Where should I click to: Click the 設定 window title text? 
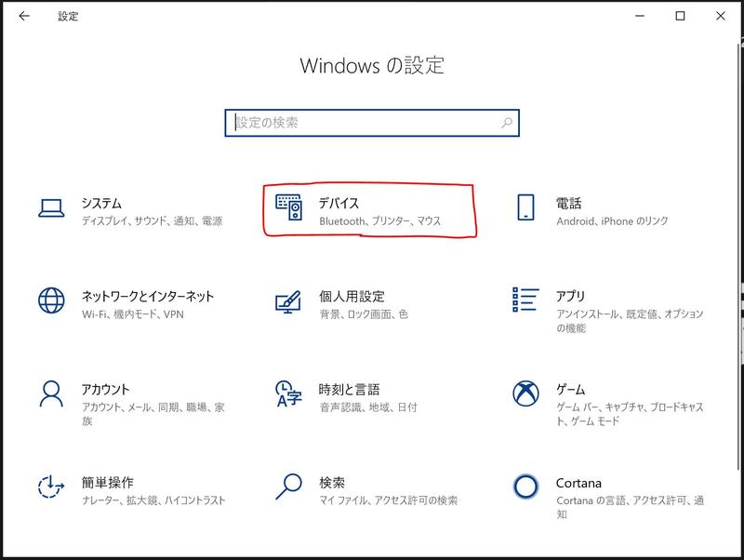(68, 16)
